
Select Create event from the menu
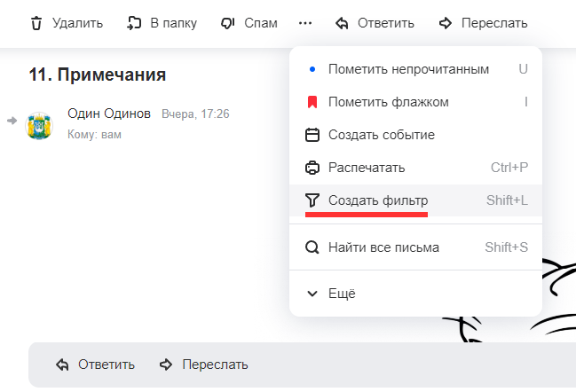click(x=381, y=135)
